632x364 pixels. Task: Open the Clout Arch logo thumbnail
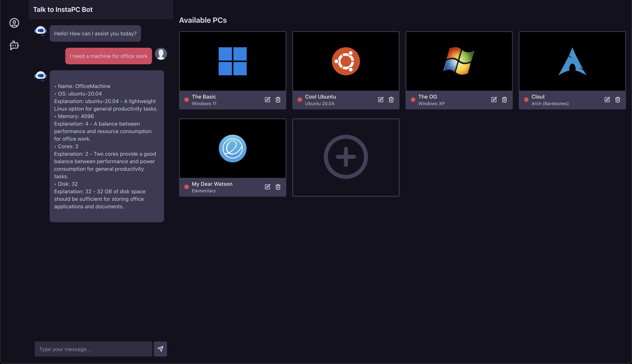tap(572, 61)
